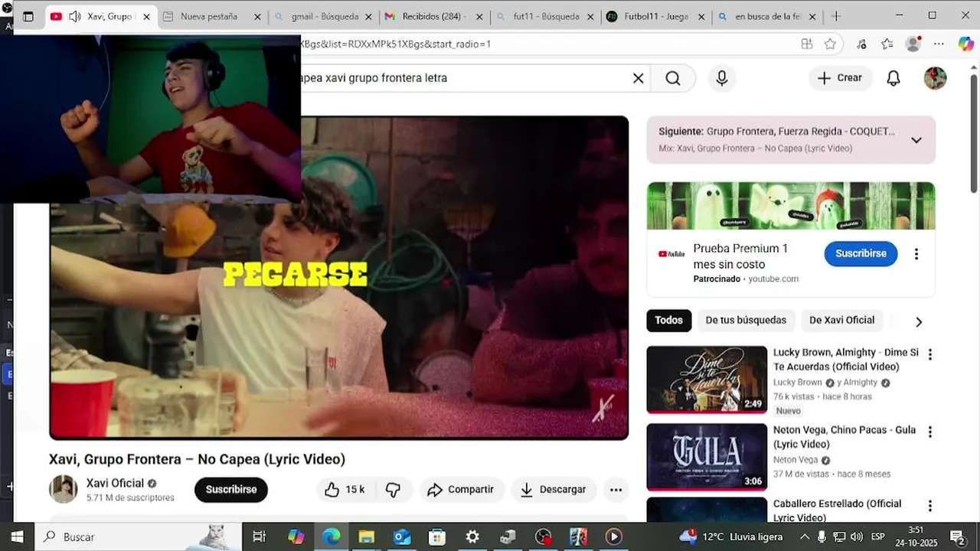Open Microsoft Edge in the taskbar
Screen dimensions: 980x551
point(332,537)
